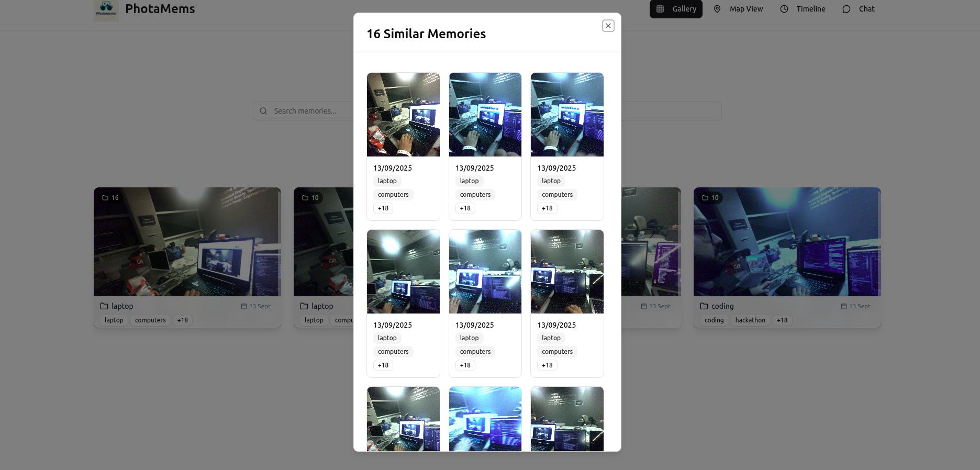The image size is (980, 470).
Task: Click the PhotaMems title text
Action: pos(160,9)
